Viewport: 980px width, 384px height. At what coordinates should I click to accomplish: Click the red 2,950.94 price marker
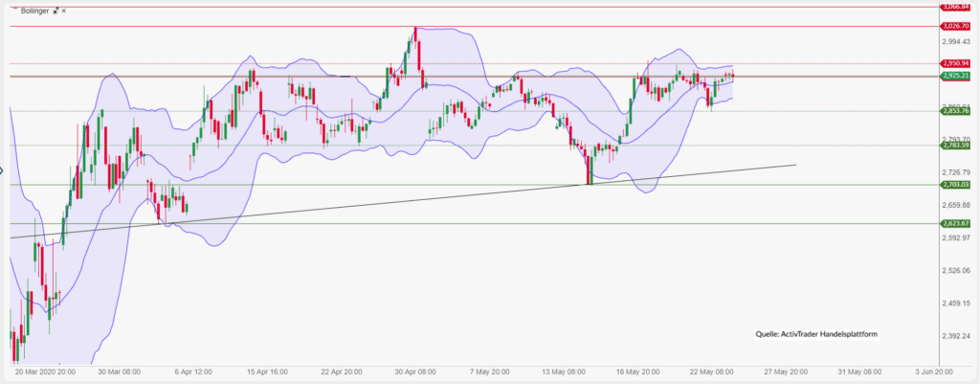[x=955, y=63]
